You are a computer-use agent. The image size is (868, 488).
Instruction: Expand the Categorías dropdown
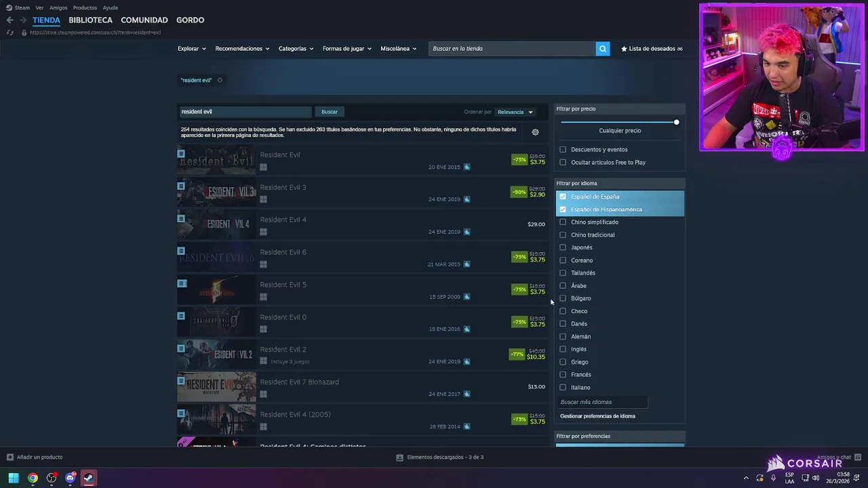(296, 49)
